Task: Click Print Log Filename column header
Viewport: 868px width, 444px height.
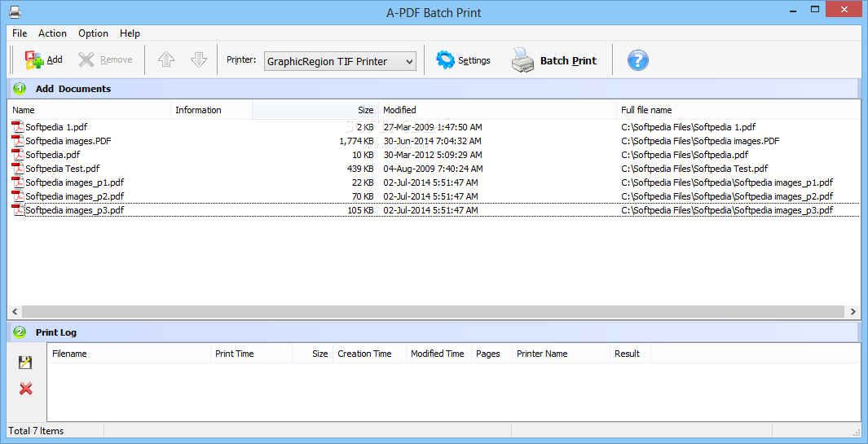Action: pos(129,354)
